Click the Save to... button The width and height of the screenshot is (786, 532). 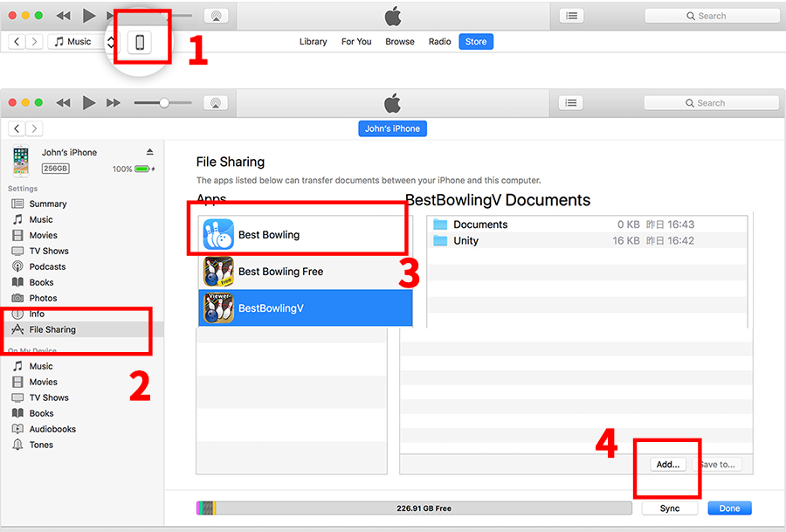[717, 465]
